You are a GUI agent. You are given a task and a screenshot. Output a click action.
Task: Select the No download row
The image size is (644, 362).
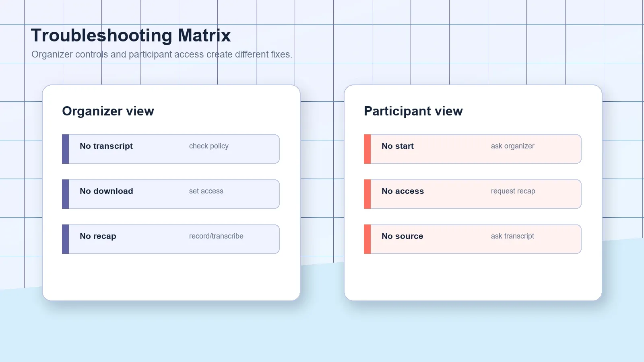click(x=171, y=194)
